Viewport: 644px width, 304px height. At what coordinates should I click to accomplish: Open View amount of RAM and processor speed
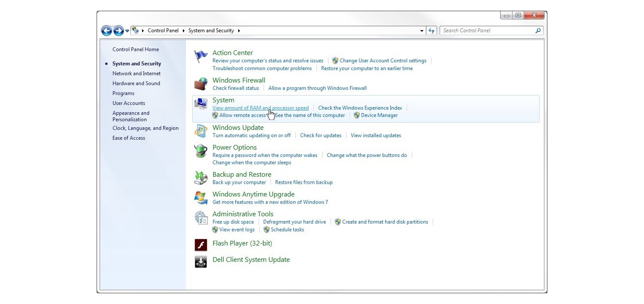pos(260,107)
